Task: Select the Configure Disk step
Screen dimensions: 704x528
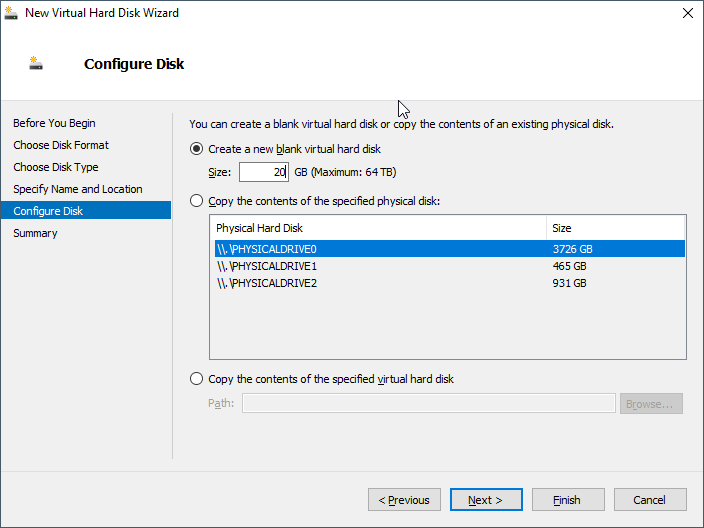Action: (x=48, y=211)
